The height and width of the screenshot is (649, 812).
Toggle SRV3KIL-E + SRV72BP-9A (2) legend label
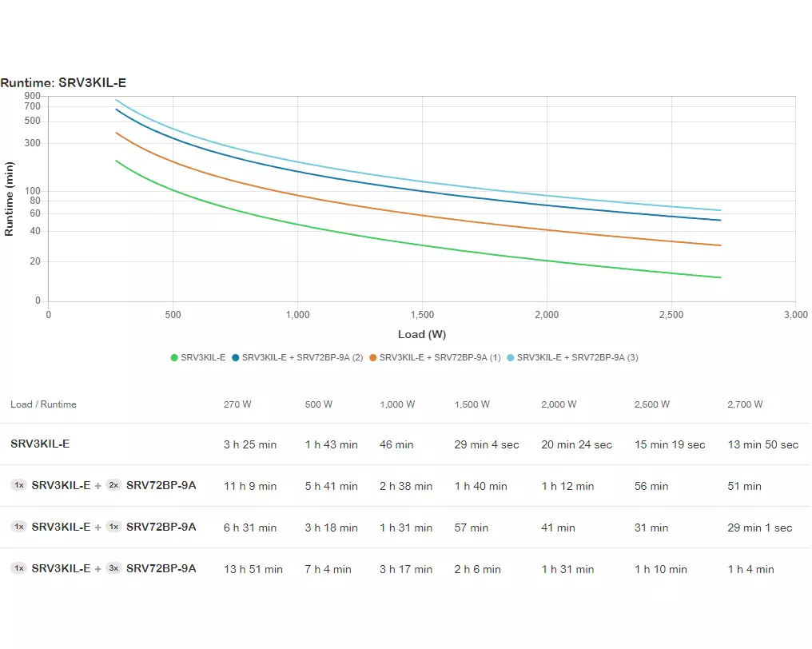302,357
